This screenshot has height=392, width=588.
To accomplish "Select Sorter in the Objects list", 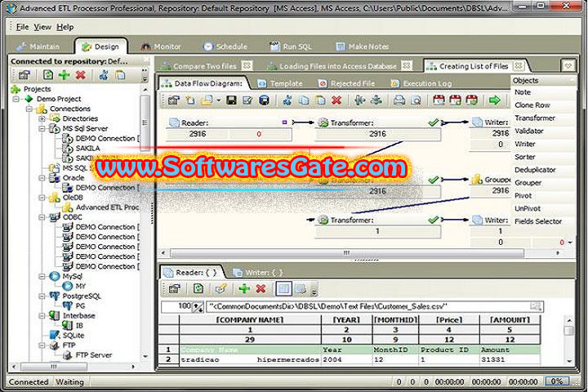I will pos(525,157).
